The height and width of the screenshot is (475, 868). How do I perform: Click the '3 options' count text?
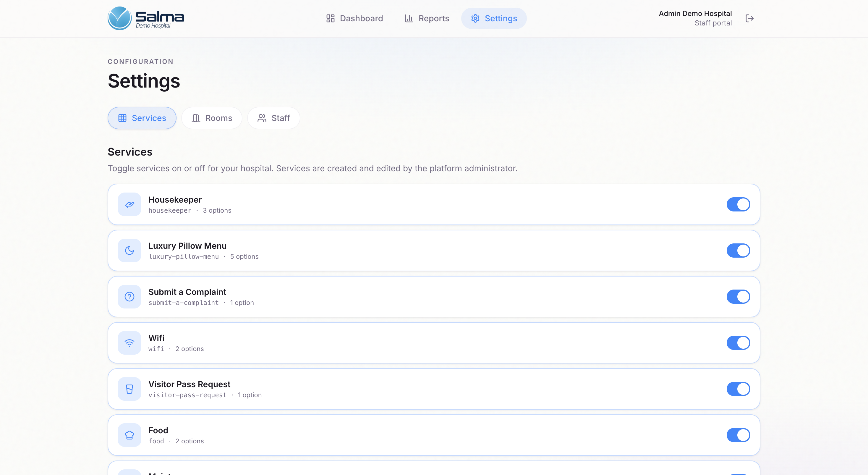pos(217,210)
